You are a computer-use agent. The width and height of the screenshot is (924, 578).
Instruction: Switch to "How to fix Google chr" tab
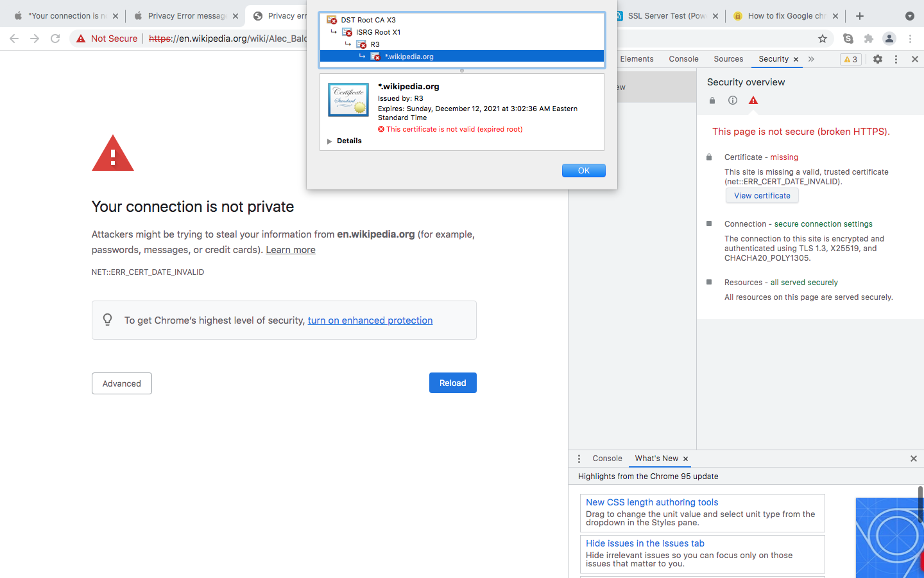pos(786,16)
